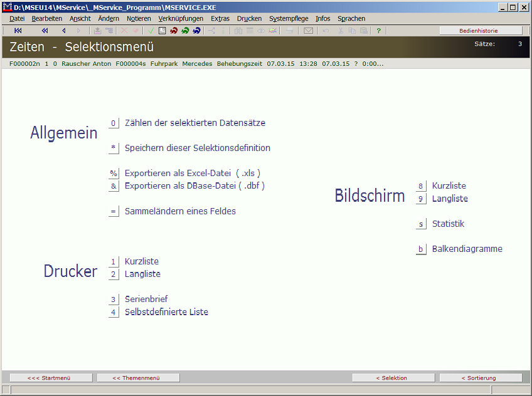Image resolution: width=532 pixels, height=396 pixels.
Task: Open the Verknüpfungen menu
Action: [181, 19]
